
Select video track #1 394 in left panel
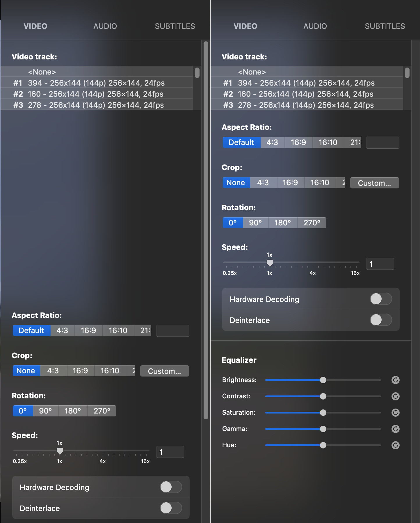tap(97, 83)
